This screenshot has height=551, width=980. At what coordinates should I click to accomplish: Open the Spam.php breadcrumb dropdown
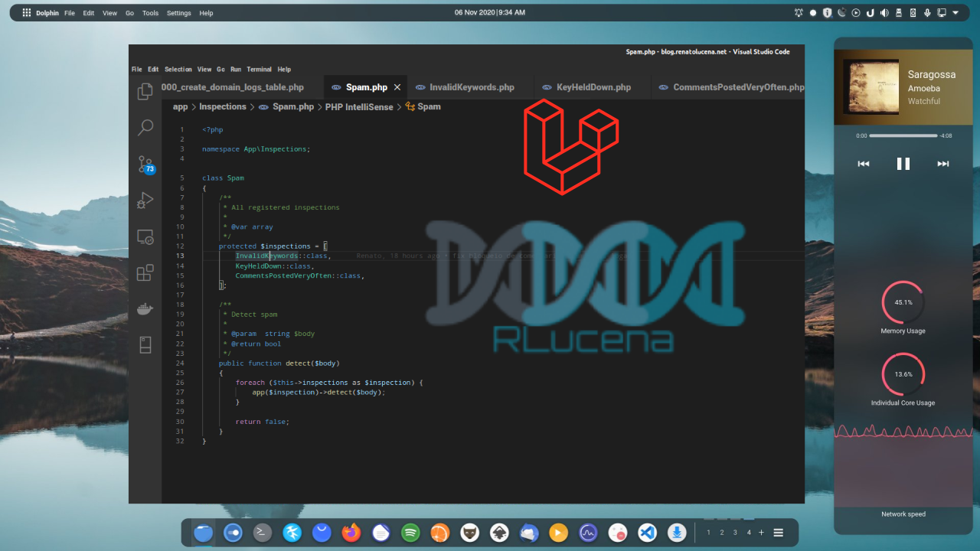pyautogui.click(x=286, y=107)
